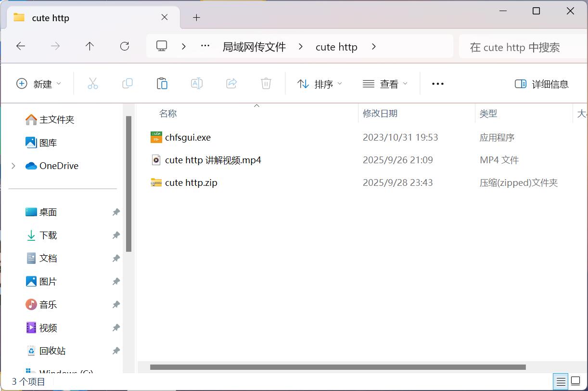Click the horizontal scrollbar in file list
Screen dimensions: 588x391
(337, 367)
